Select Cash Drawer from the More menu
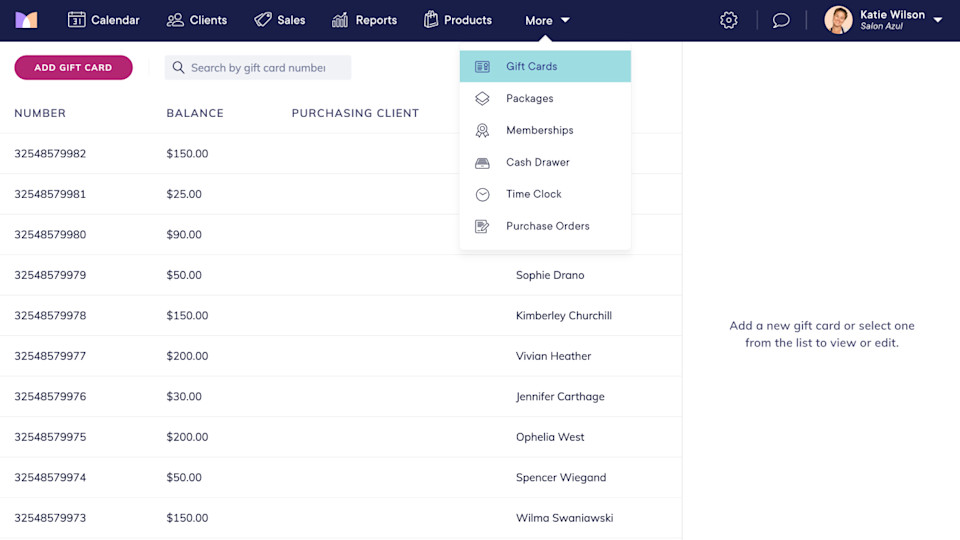 pyautogui.click(x=545, y=162)
